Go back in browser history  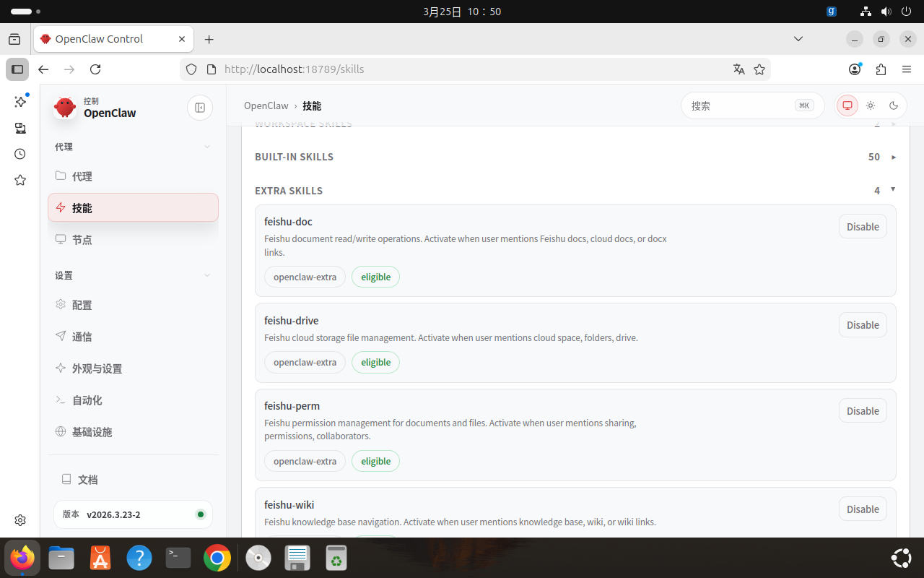point(43,69)
